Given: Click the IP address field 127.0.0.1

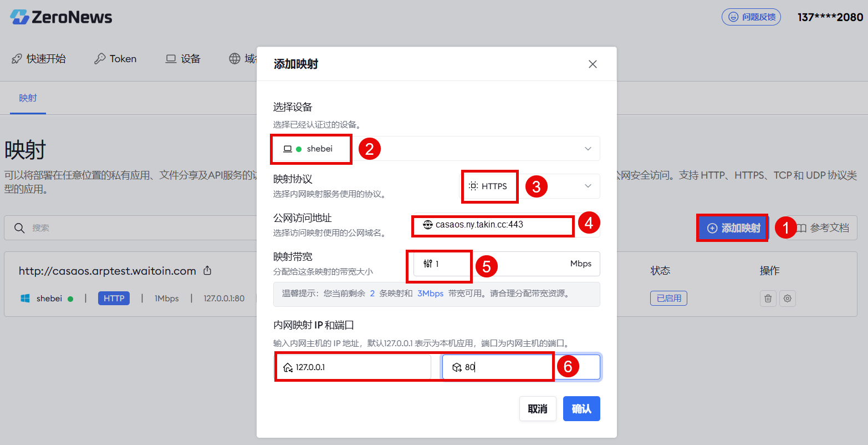Looking at the screenshot, I should pyautogui.click(x=354, y=367).
